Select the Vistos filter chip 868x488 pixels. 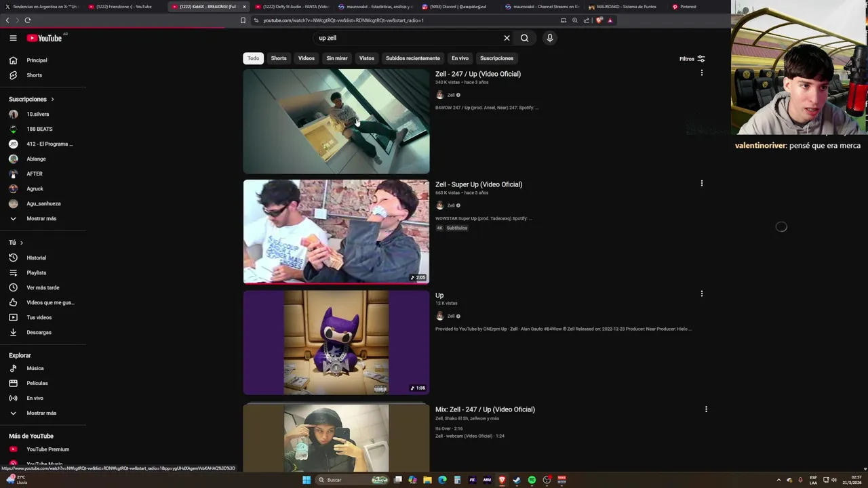click(x=367, y=58)
